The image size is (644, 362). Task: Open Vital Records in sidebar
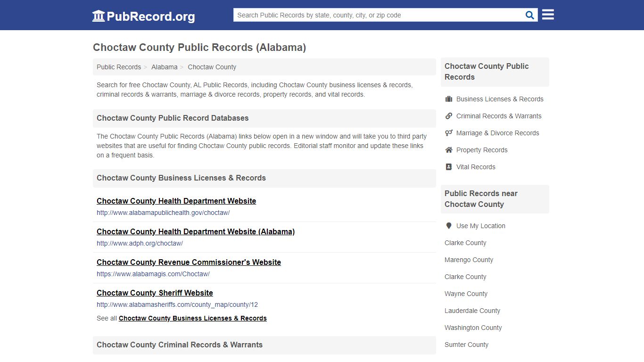(476, 167)
